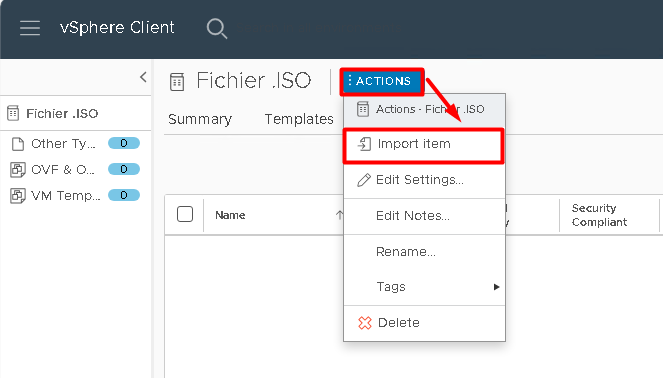
Task: Open Other Types category in sidebar
Action: tap(63, 144)
